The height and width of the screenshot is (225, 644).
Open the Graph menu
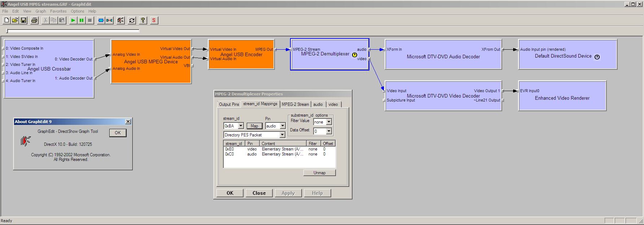41,11
